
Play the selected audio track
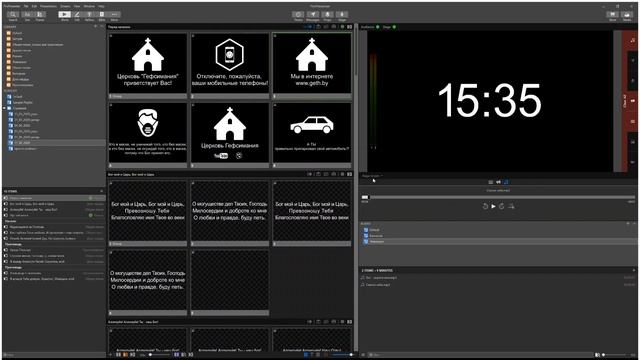coord(493,207)
